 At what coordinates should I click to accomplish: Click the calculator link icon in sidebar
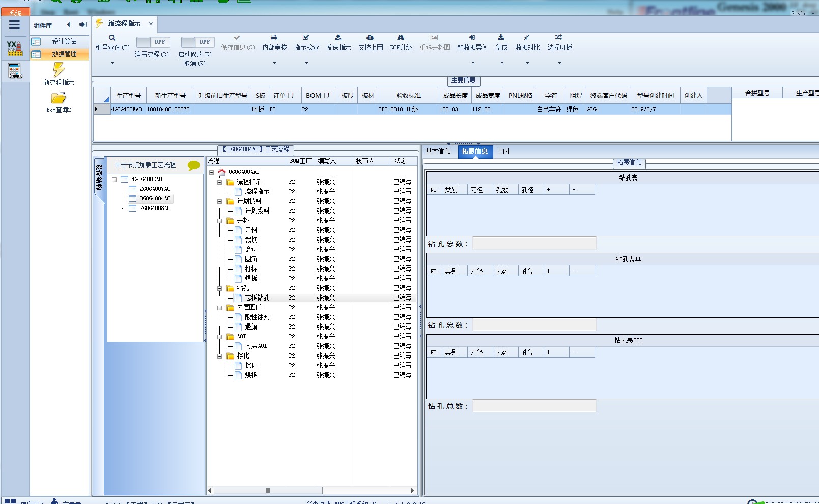pyautogui.click(x=15, y=71)
